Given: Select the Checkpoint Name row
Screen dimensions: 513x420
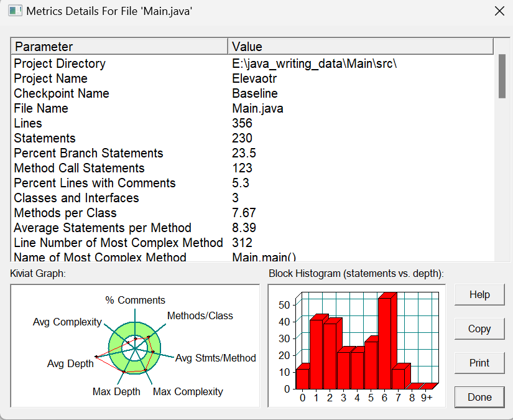Looking at the screenshot, I should [252, 93].
